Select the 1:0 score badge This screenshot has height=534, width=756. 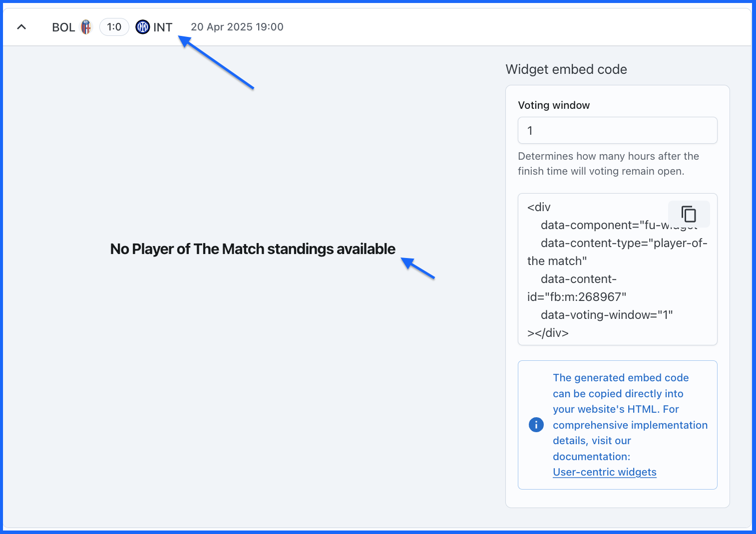(114, 27)
